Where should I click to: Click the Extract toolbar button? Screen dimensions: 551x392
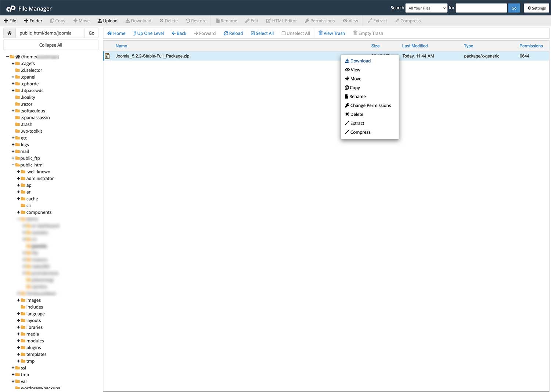[378, 21]
